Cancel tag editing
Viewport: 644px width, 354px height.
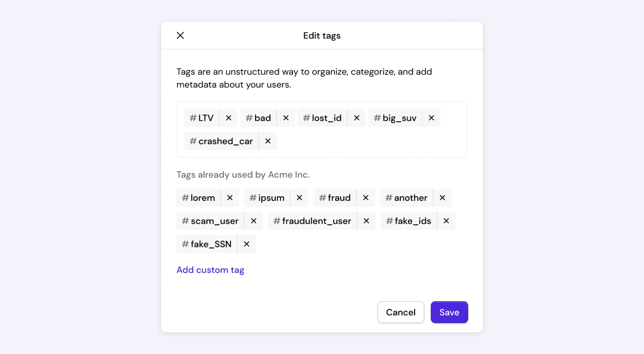click(400, 312)
